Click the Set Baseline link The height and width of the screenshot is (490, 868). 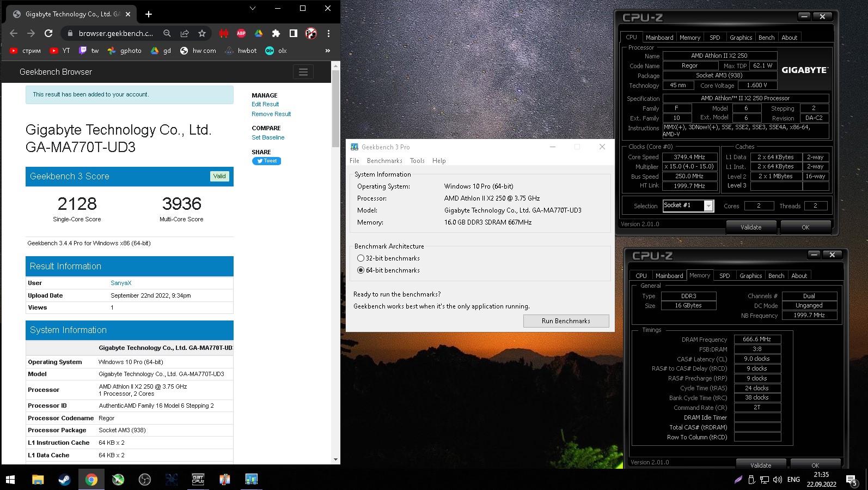[268, 137]
